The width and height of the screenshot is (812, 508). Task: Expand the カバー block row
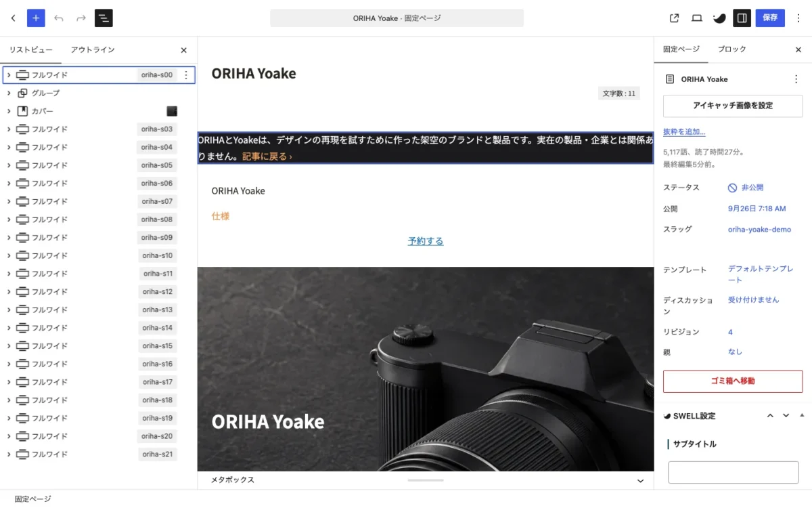[9, 111]
